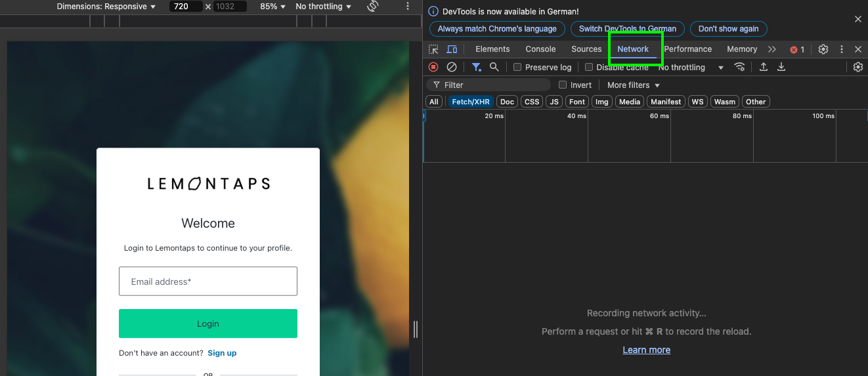Click the network timeline overview
Viewport: 868px width, 376px height.
645,136
